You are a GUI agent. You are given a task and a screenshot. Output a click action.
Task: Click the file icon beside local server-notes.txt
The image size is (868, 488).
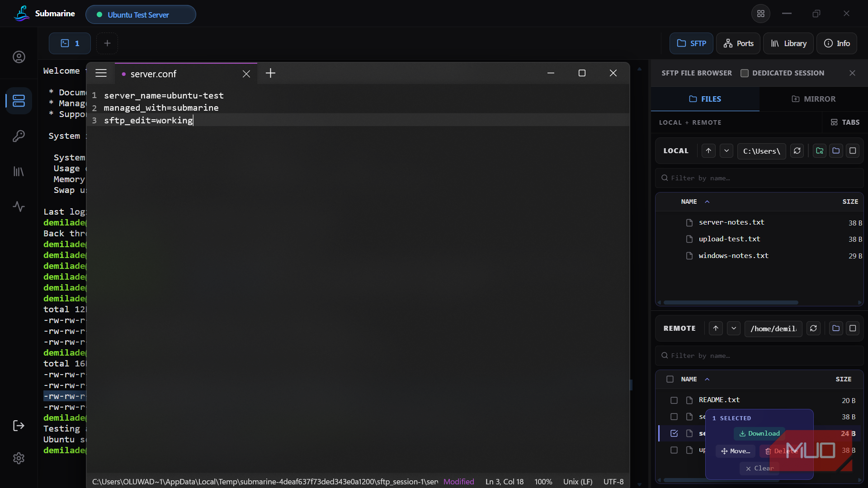tap(689, 222)
